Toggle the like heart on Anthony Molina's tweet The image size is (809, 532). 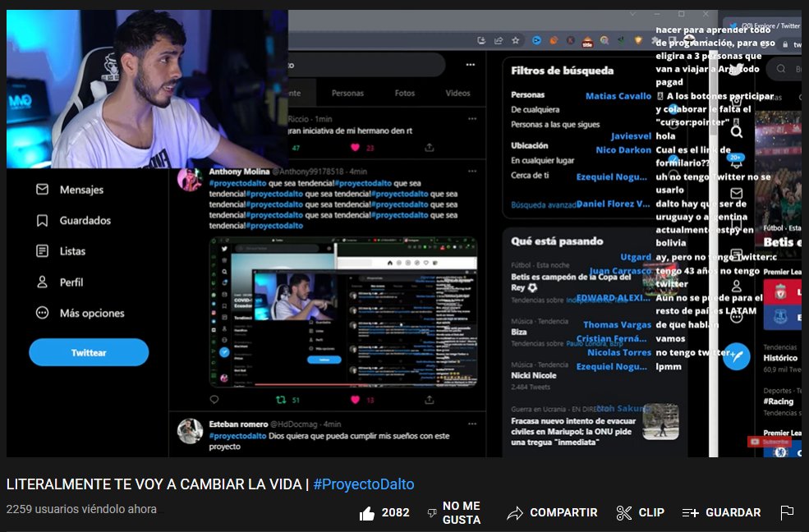355,400
